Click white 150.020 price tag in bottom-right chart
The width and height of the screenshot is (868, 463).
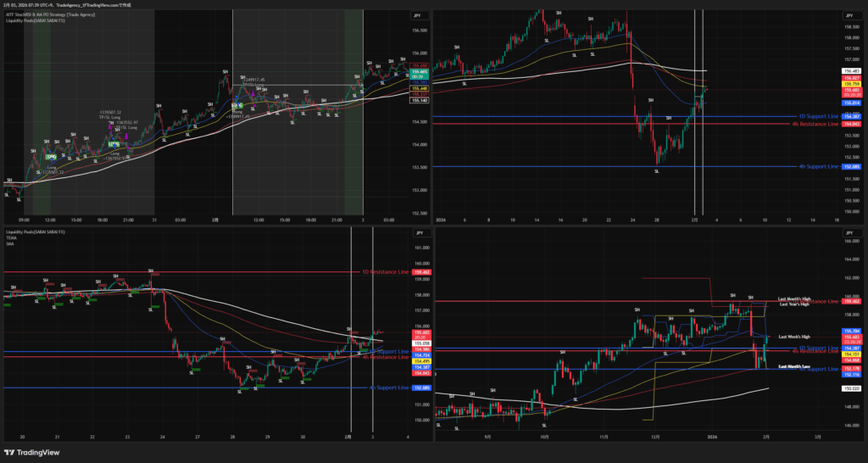point(849,388)
